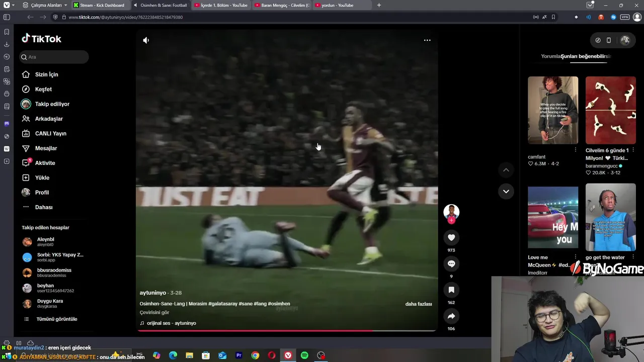Image resolution: width=644 pixels, height=362 pixels.
Task: Click the aytuninyo username on video
Action: 153,293
